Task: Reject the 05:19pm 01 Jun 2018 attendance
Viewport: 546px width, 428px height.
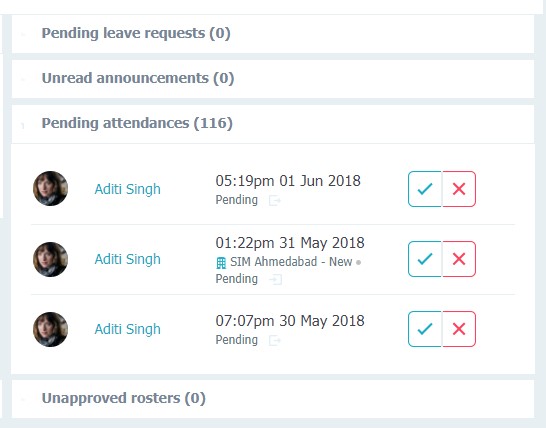Action: [x=459, y=189]
